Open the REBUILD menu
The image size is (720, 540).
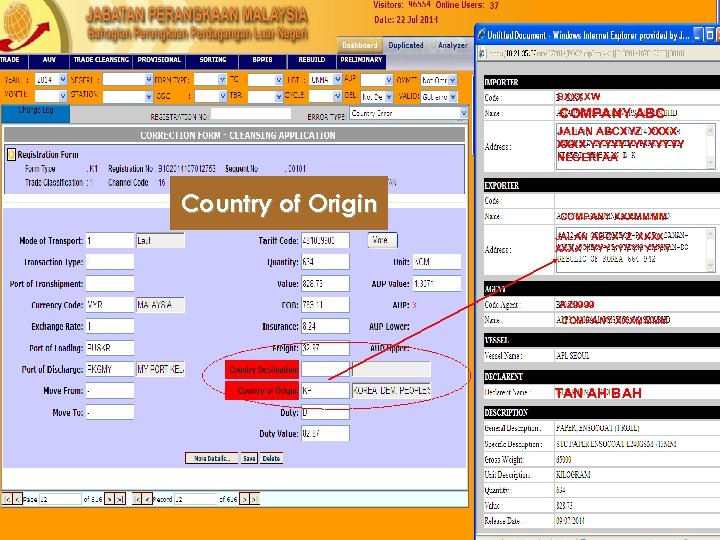[x=312, y=61]
